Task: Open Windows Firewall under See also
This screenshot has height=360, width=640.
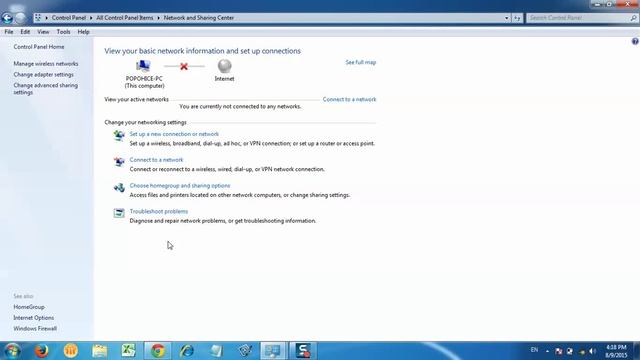Action: point(35,329)
